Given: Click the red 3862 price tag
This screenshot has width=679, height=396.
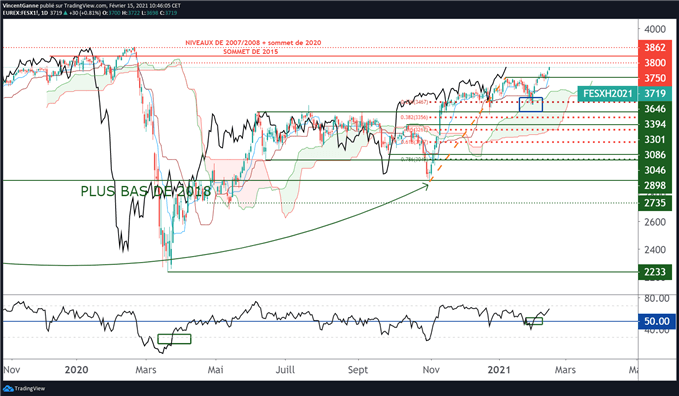Looking at the screenshot, I should point(655,48).
